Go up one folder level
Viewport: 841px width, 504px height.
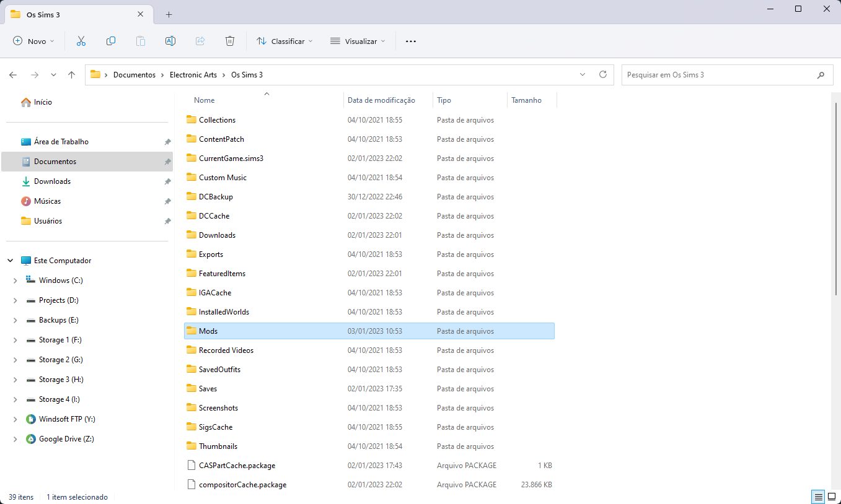coord(72,75)
